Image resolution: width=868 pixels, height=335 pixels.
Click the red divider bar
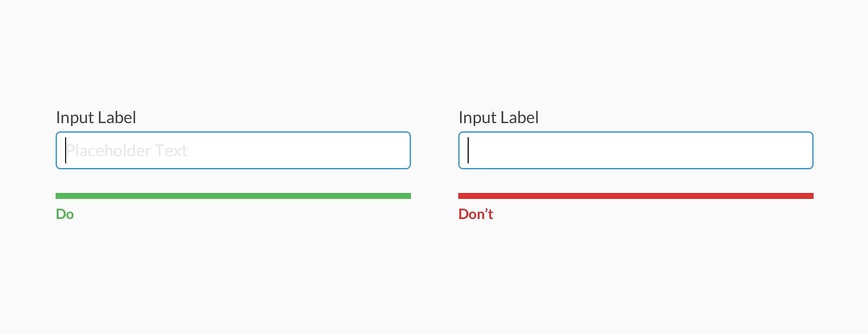[635, 195]
